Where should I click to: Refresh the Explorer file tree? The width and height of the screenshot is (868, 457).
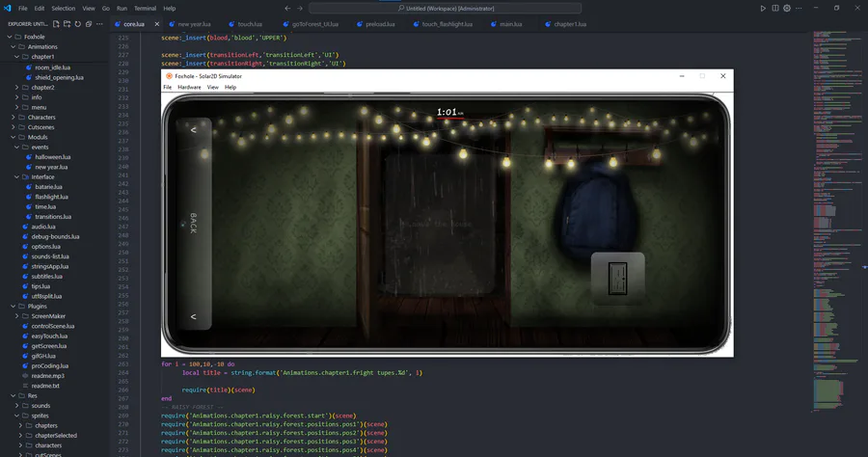point(77,24)
